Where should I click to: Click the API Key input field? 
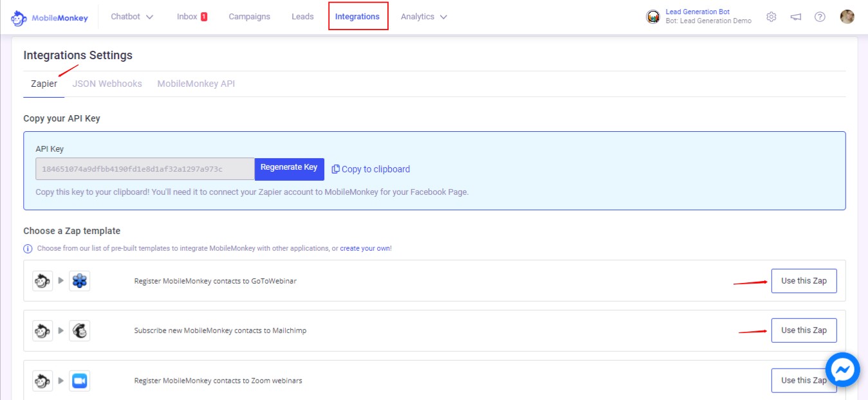[x=145, y=169]
